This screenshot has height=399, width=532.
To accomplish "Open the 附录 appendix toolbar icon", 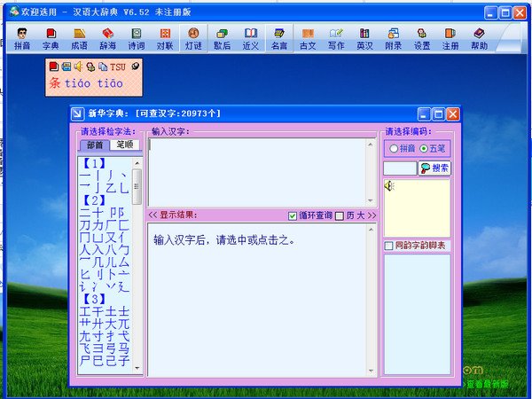I will (393, 39).
